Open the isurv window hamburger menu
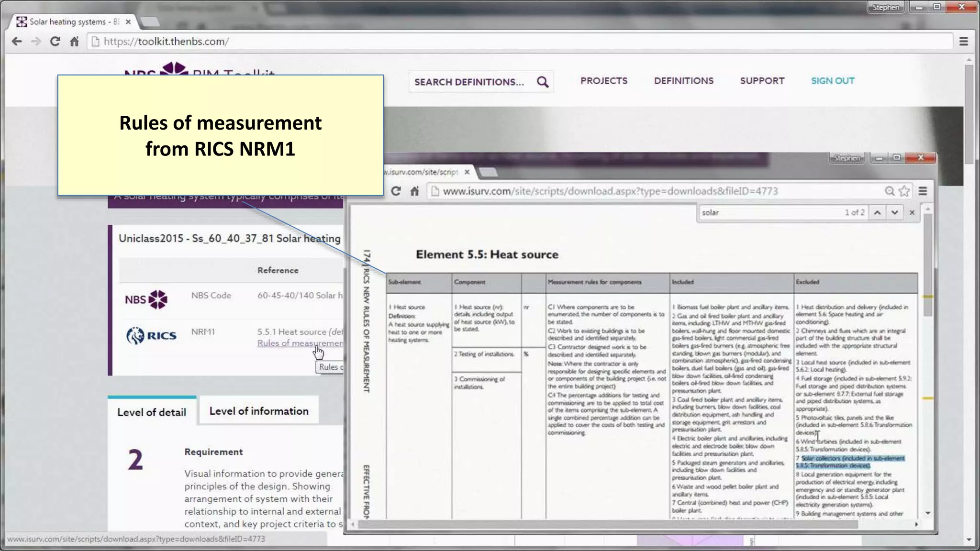This screenshot has width=980, height=551. point(923,191)
